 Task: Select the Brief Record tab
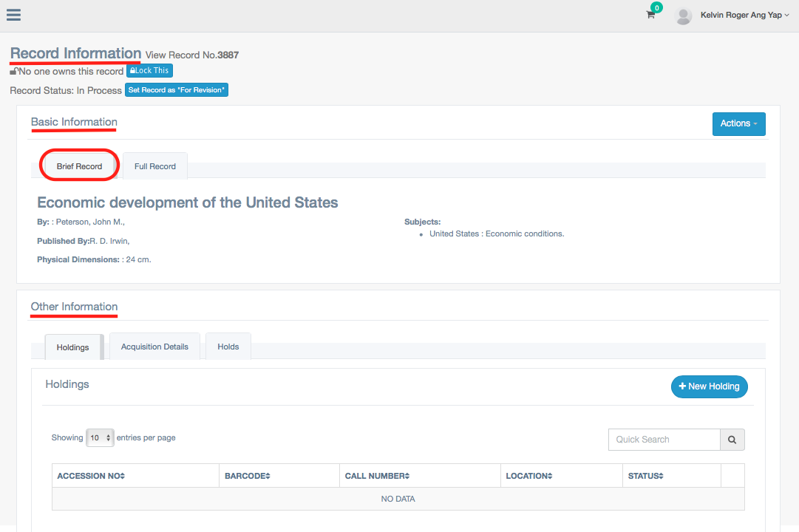point(79,166)
